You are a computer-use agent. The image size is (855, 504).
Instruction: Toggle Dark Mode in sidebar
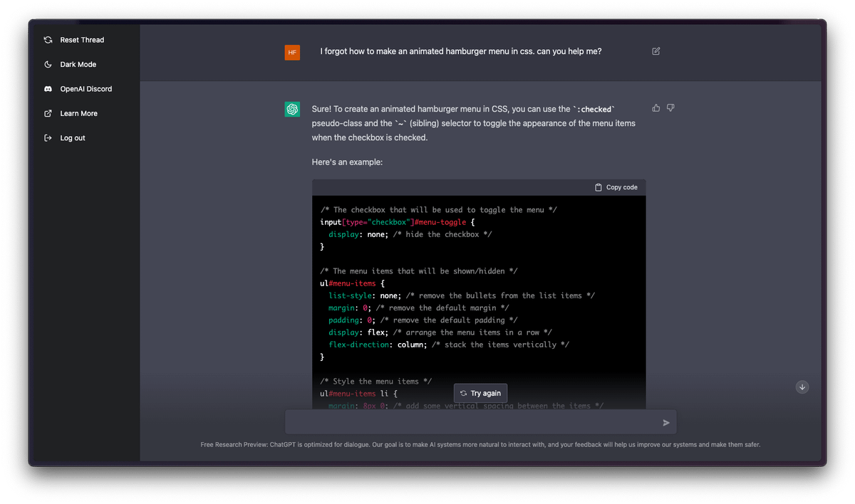pos(78,65)
